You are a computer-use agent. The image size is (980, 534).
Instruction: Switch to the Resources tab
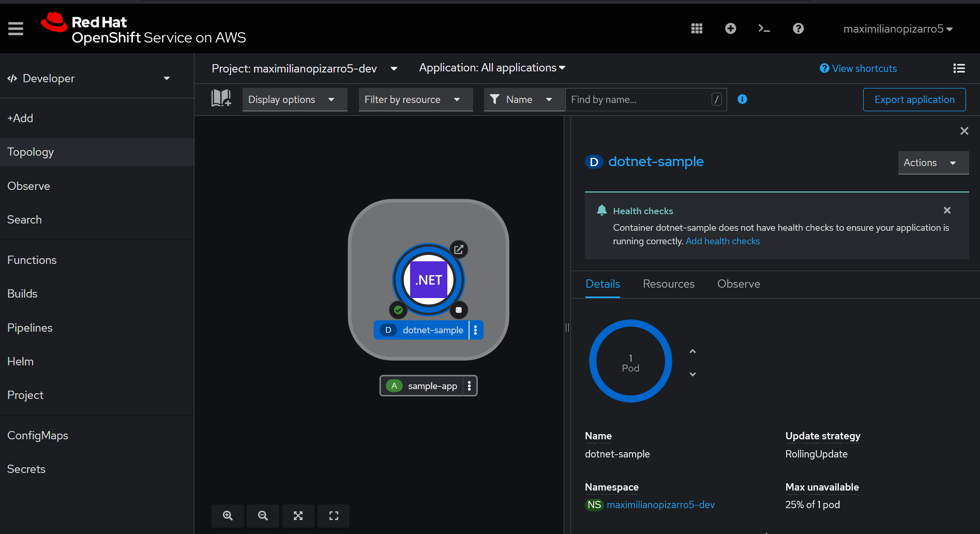pyautogui.click(x=669, y=284)
